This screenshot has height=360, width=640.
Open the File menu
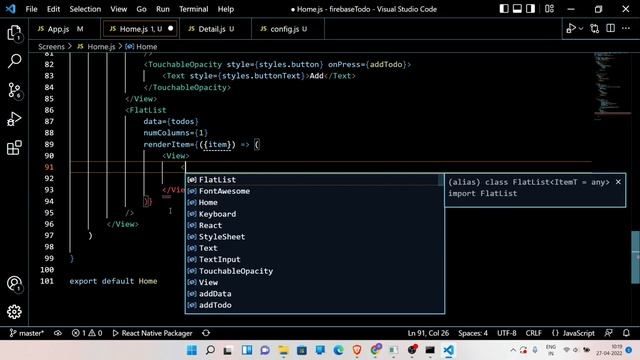(x=31, y=9)
